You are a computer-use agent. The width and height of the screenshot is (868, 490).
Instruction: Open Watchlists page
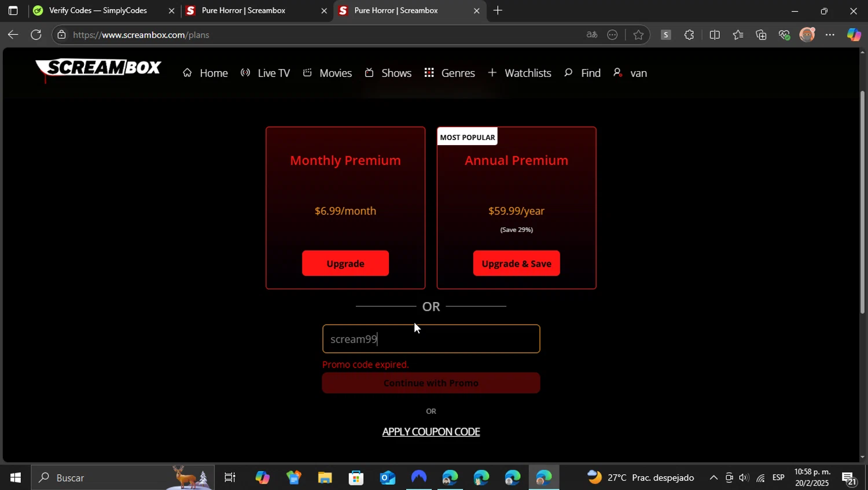pos(519,73)
